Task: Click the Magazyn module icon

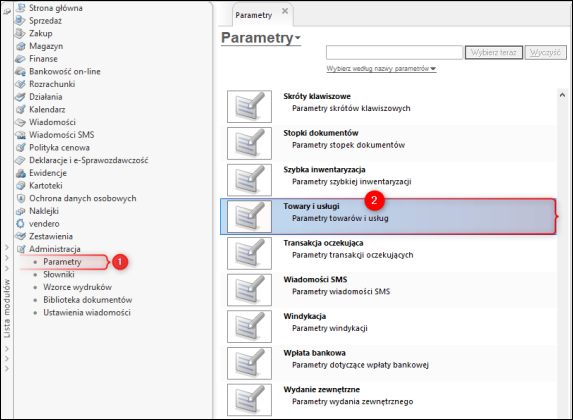Action: (x=20, y=46)
